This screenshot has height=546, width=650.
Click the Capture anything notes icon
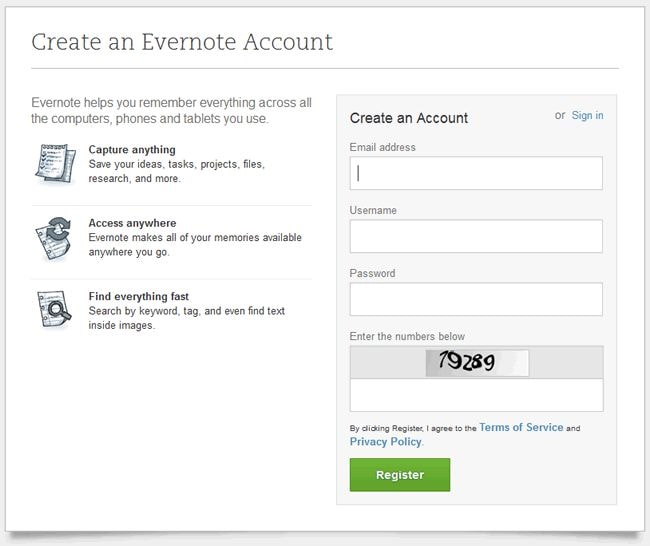tap(56, 163)
